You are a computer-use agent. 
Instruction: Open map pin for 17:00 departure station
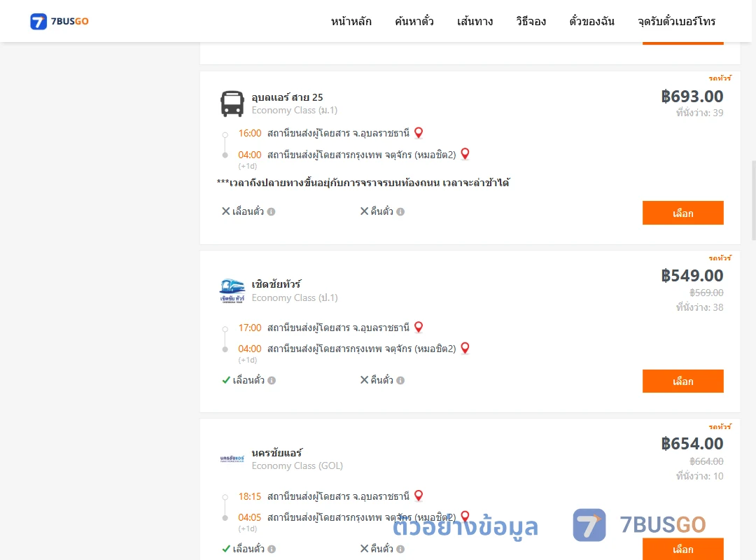click(x=419, y=327)
